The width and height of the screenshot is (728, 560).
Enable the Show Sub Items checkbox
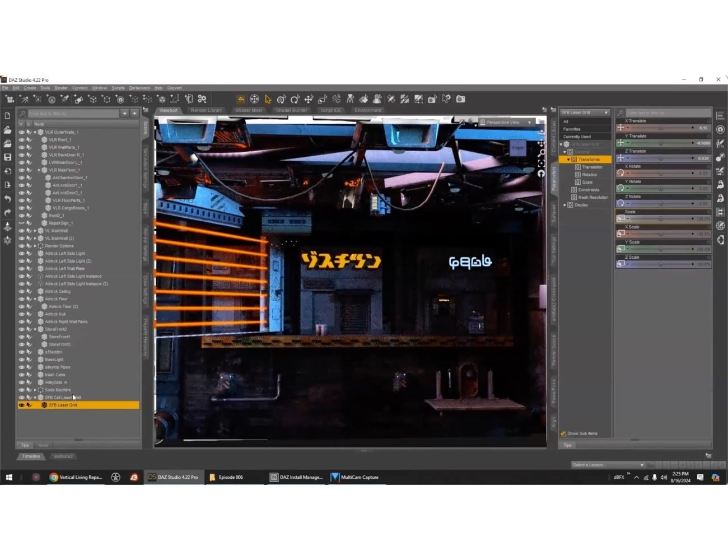(563, 433)
